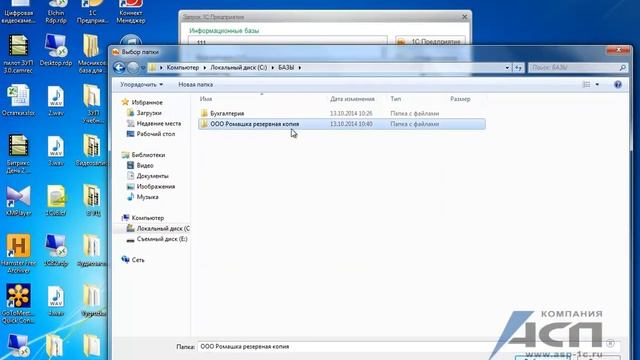The width and height of the screenshot is (640, 360).
Task: Select ООО Ромашка резервная копия folder
Action: click(x=342, y=124)
